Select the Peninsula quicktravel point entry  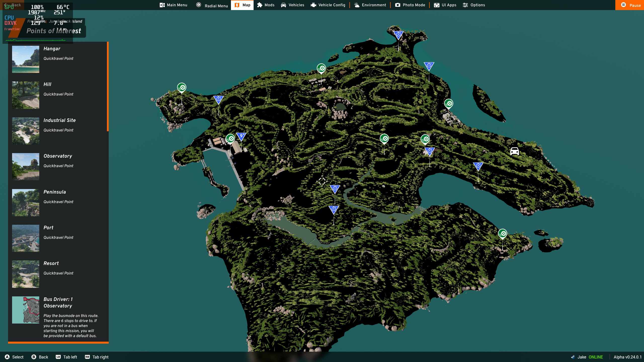click(57, 203)
